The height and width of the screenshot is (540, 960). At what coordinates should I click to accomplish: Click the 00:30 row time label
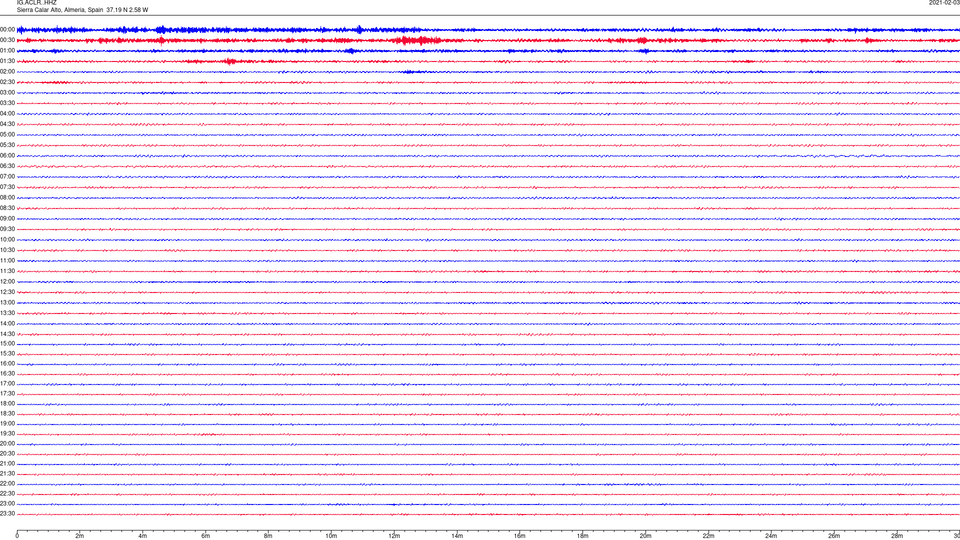point(7,40)
